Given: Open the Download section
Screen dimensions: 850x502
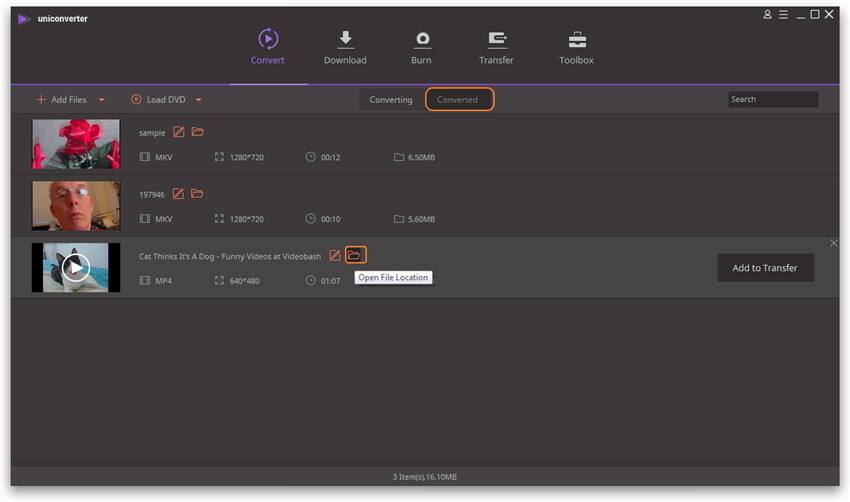Looking at the screenshot, I should tap(345, 48).
